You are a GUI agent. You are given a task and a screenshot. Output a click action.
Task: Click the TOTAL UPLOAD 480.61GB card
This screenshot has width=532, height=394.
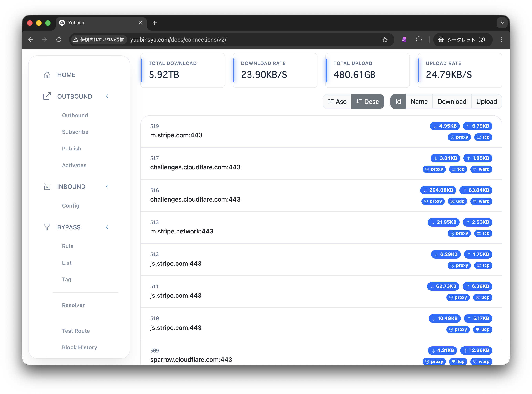tap(367, 70)
